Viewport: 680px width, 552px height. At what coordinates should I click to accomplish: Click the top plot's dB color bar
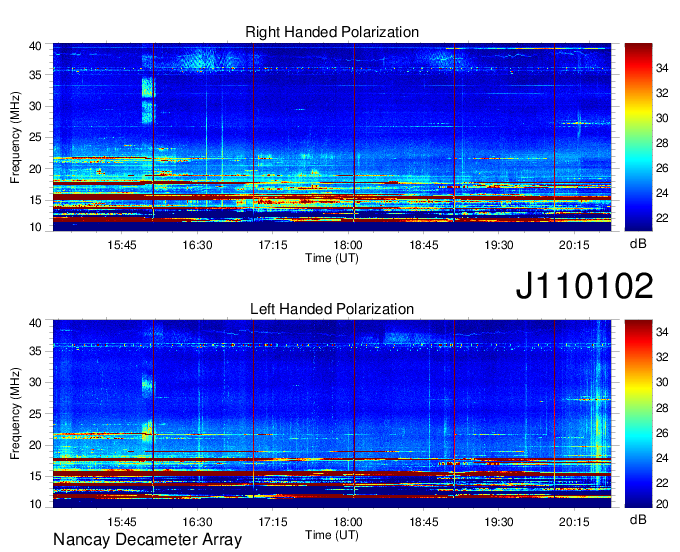[x=638, y=137]
